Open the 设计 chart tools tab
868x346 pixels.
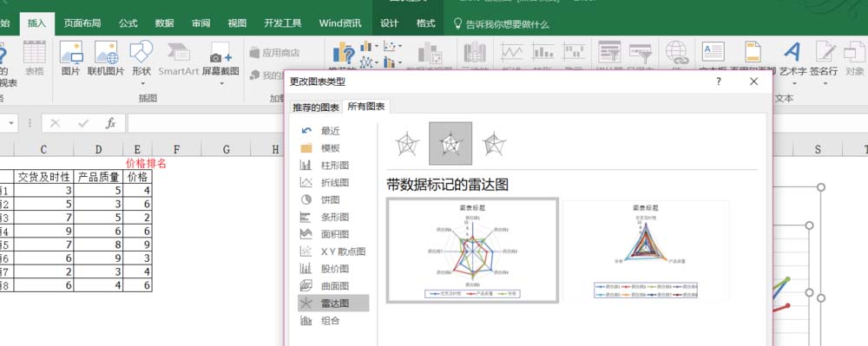389,23
